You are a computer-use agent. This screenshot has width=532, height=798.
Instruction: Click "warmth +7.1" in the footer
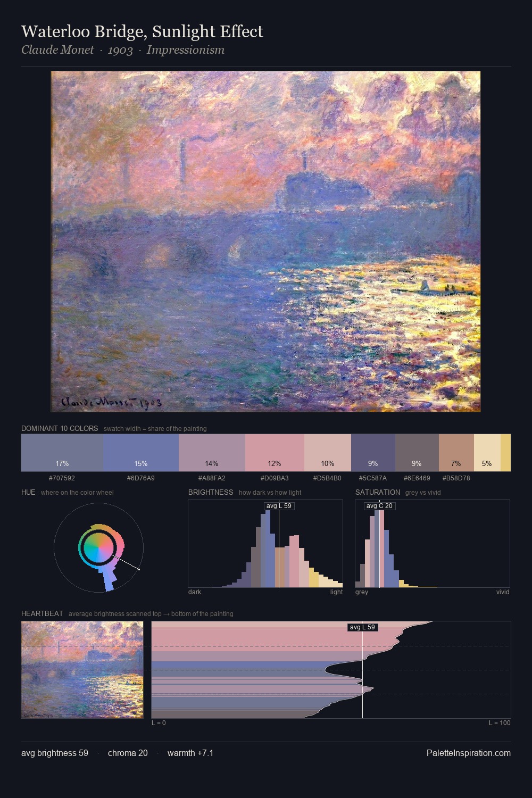(190, 753)
